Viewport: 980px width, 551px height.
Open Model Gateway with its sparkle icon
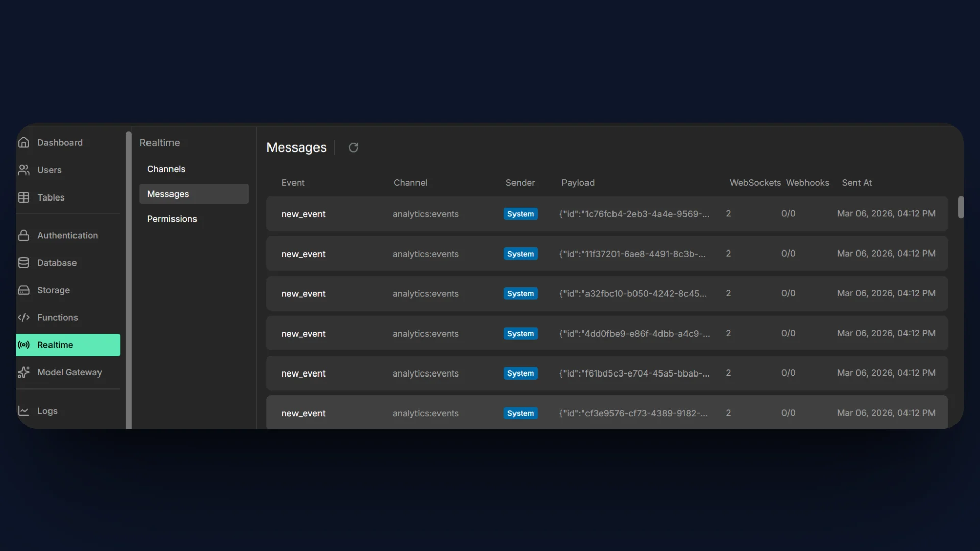pyautogui.click(x=23, y=372)
